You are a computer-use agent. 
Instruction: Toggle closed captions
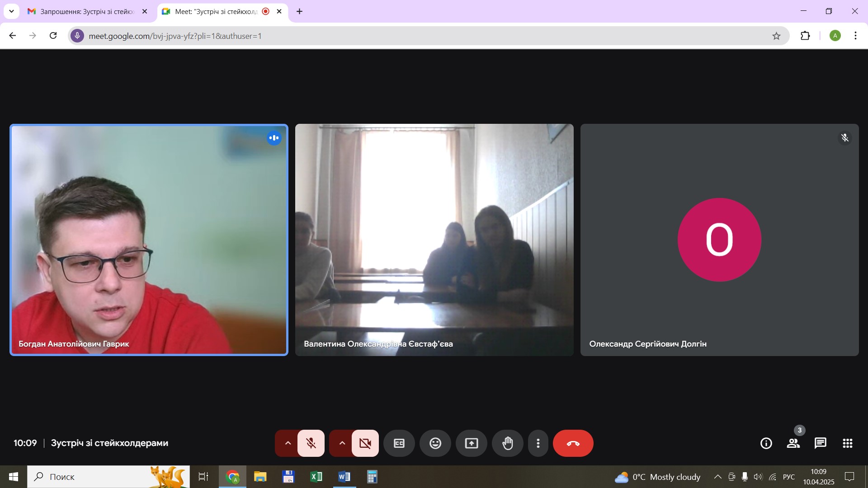coord(399,443)
